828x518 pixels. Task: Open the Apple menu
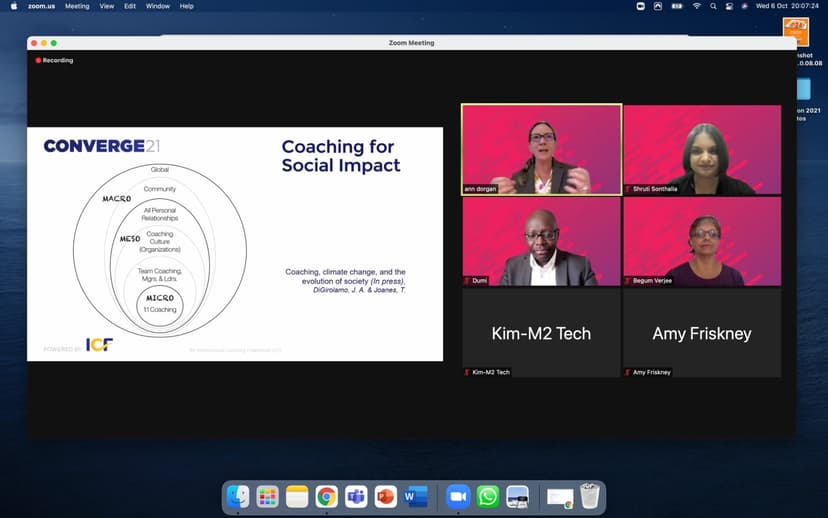point(14,6)
